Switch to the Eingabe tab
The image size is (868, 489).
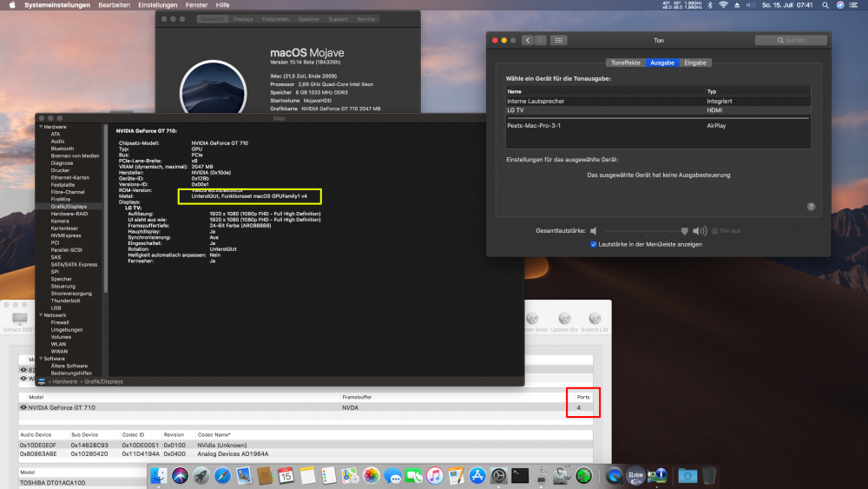[695, 63]
